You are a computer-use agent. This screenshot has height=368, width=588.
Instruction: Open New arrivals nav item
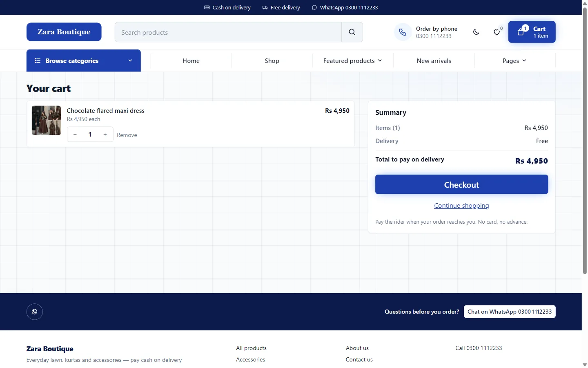(x=434, y=61)
